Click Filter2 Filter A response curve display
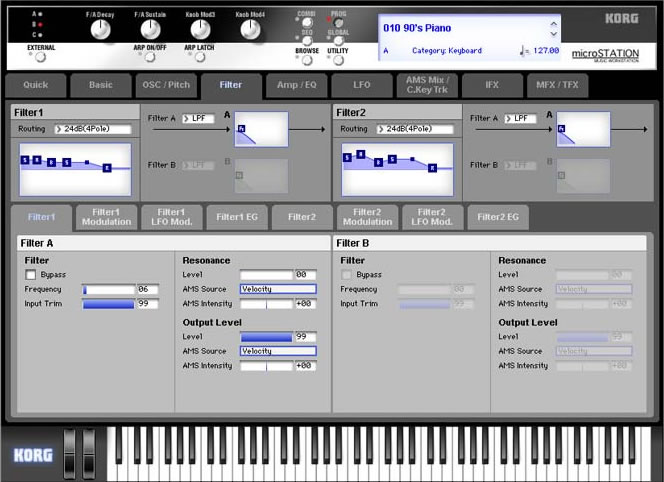The height and width of the screenshot is (482, 664). pos(584,129)
